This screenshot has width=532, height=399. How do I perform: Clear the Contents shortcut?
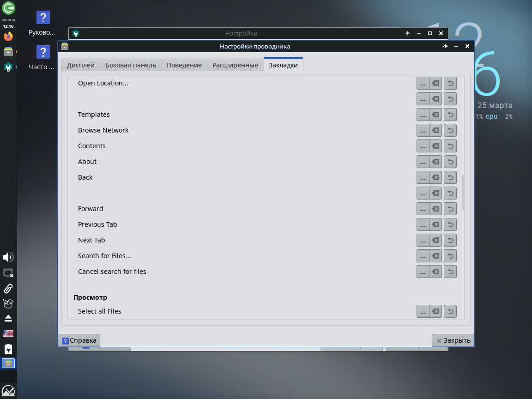[x=435, y=146]
